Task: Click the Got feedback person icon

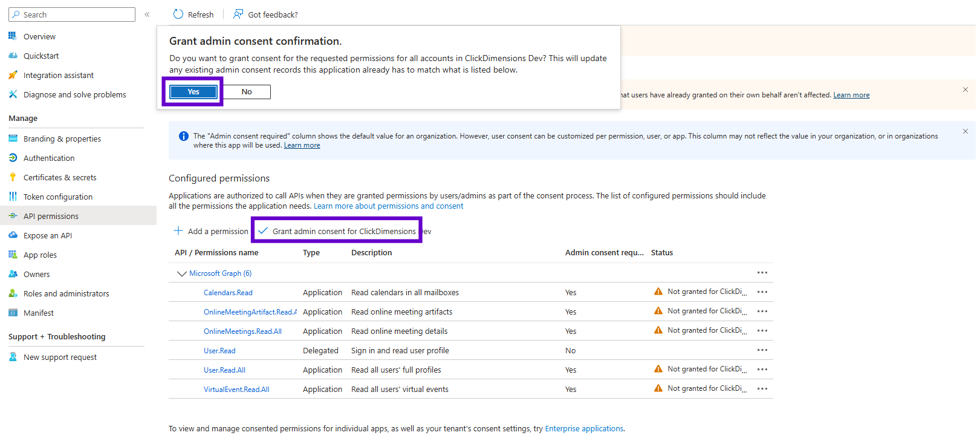Action: (x=238, y=14)
